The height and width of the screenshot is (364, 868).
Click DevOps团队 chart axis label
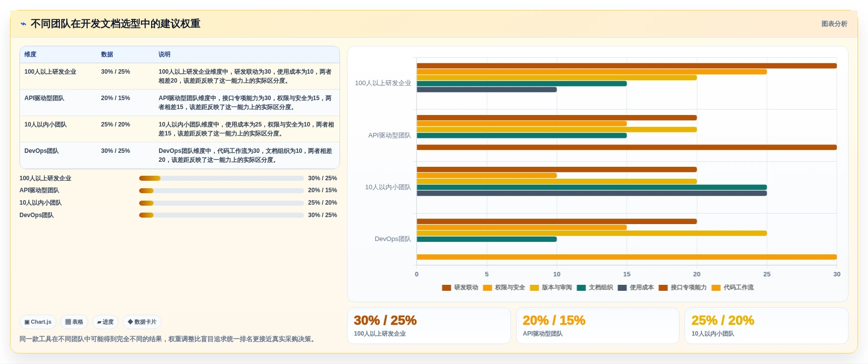click(x=393, y=239)
